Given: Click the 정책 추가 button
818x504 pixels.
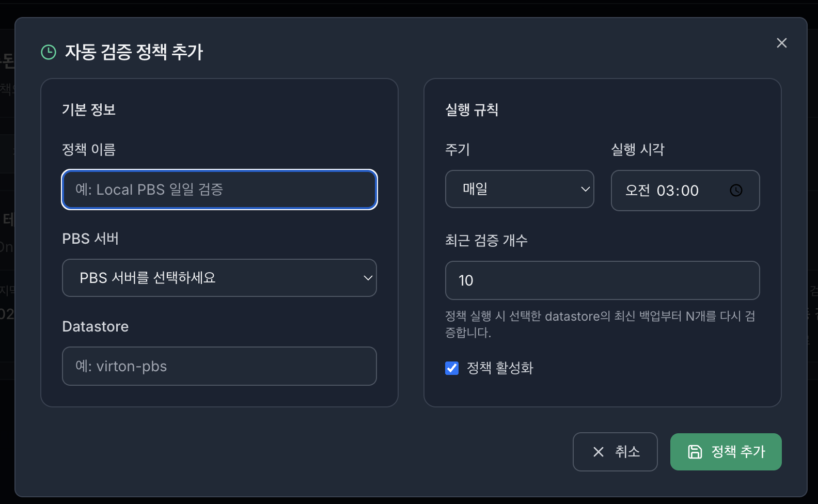Looking at the screenshot, I should [725, 452].
